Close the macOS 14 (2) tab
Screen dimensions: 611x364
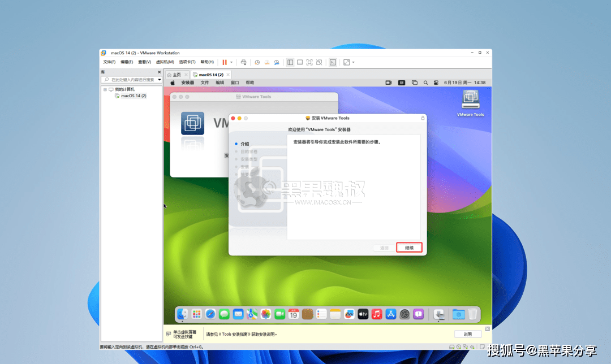228,75
